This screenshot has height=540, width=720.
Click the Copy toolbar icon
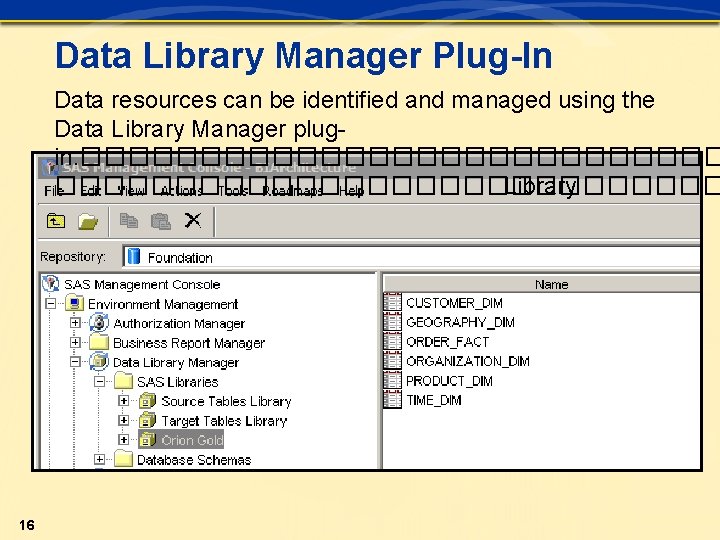coord(129,221)
